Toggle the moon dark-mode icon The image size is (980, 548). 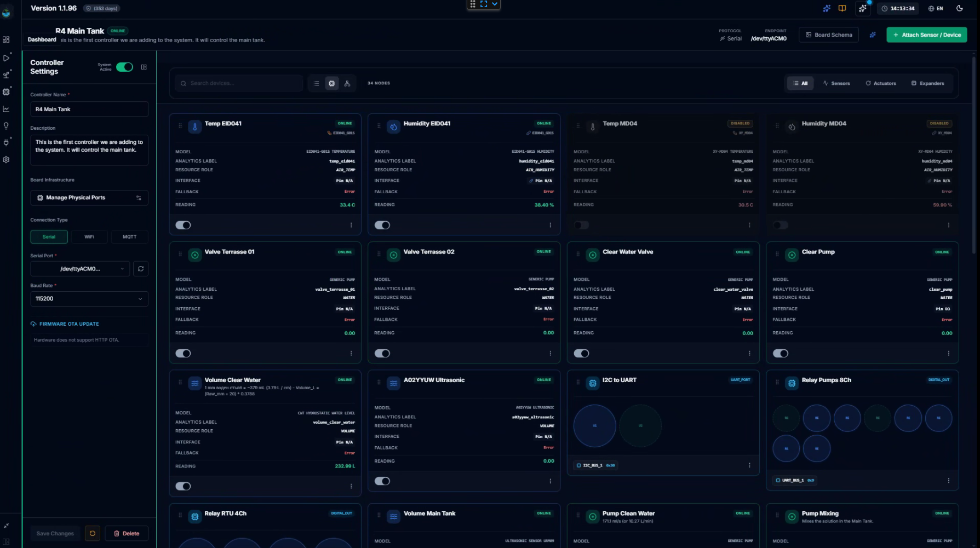point(960,8)
